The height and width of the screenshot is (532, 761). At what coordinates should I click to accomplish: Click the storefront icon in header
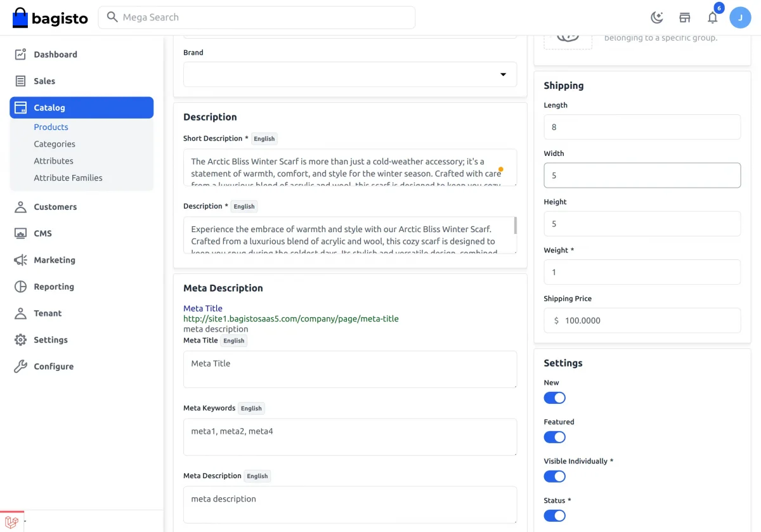pyautogui.click(x=685, y=18)
